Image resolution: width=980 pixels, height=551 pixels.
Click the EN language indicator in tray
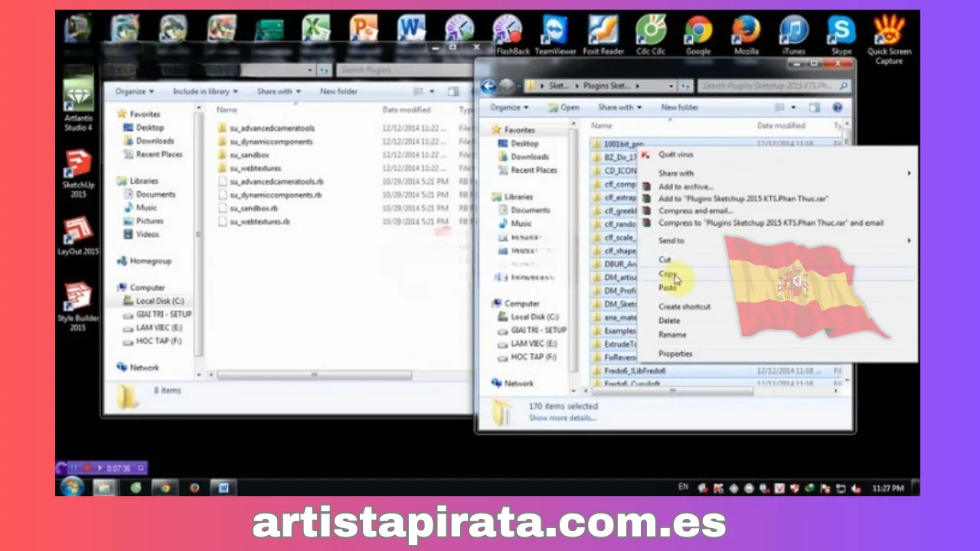(684, 487)
